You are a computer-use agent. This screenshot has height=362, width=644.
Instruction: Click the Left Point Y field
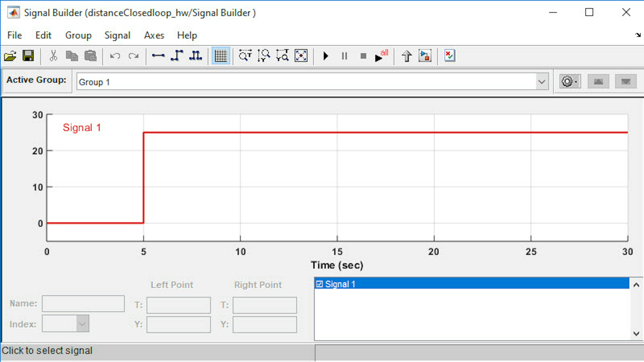(x=178, y=325)
